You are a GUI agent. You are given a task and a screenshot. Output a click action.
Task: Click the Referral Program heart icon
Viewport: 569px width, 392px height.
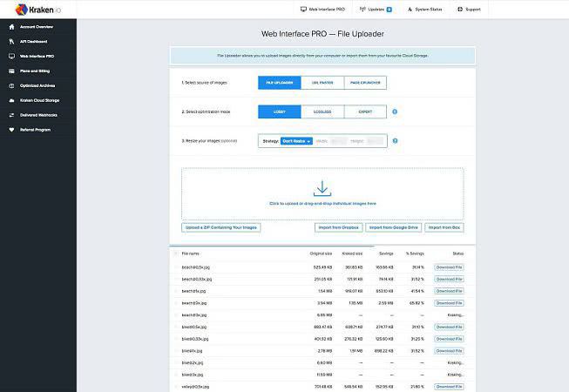pyautogui.click(x=11, y=129)
